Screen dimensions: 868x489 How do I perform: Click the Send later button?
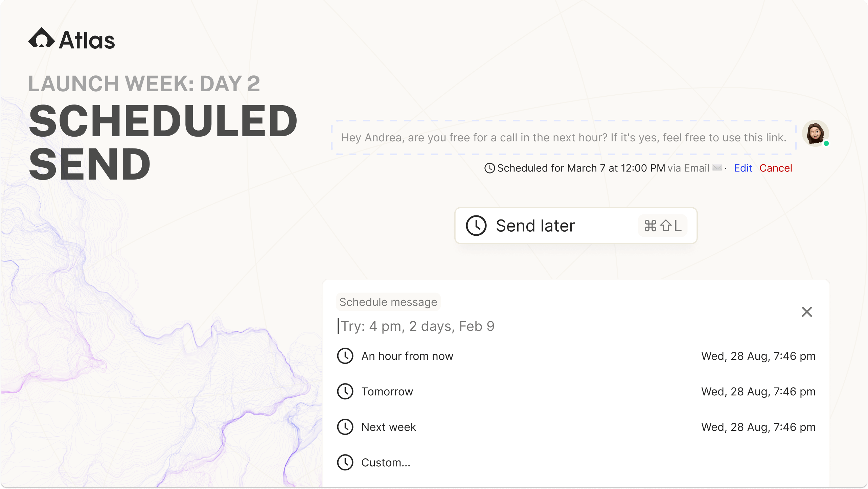tap(576, 226)
